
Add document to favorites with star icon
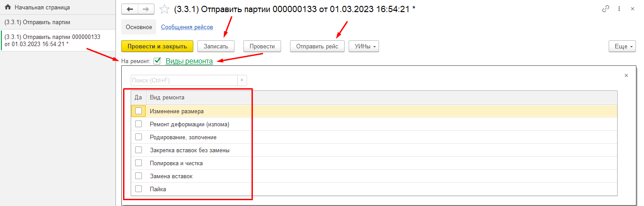coord(165,9)
